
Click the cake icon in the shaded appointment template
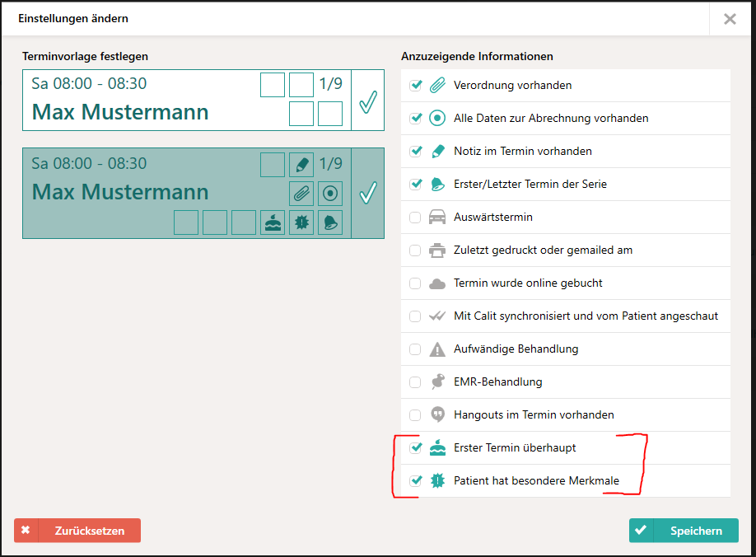pos(273,222)
